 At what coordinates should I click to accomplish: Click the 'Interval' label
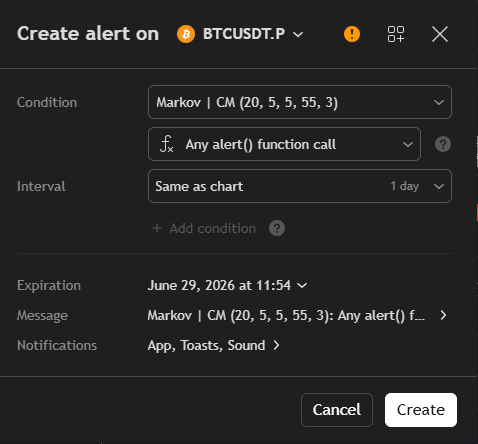(x=41, y=186)
